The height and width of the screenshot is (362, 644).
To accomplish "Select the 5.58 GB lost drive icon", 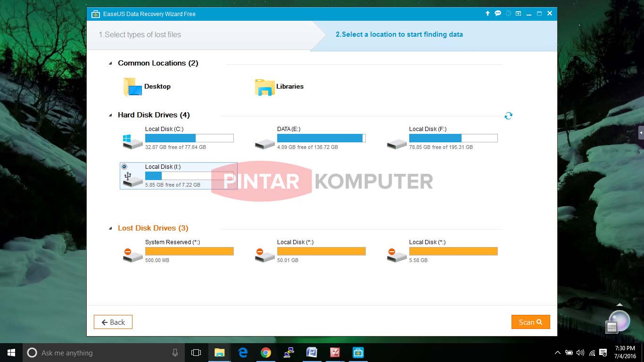I will (x=396, y=255).
